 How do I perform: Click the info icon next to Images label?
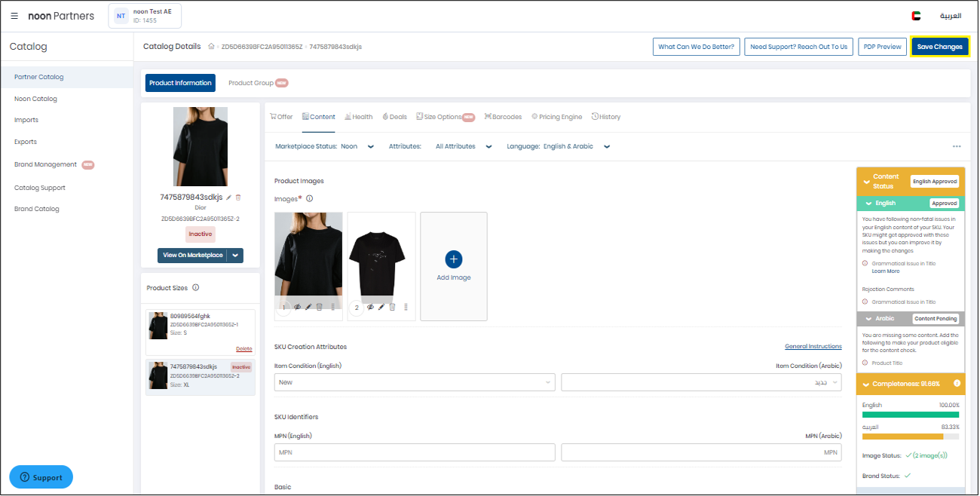pyautogui.click(x=309, y=199)
